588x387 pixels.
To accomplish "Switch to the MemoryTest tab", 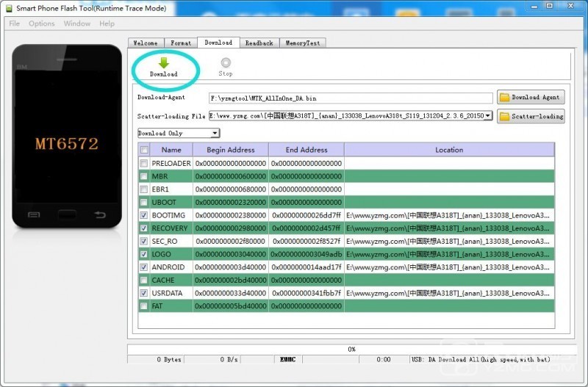I will (302, 43).
